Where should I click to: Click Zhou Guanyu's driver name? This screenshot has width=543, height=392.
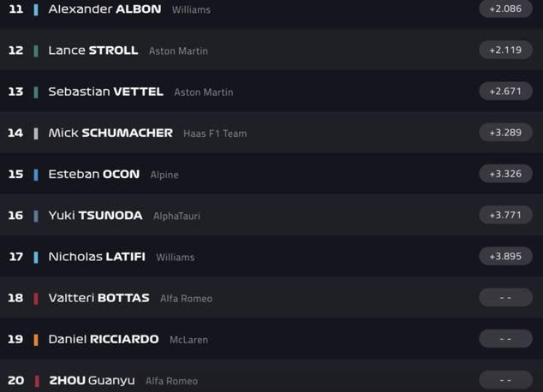point(91,380)
